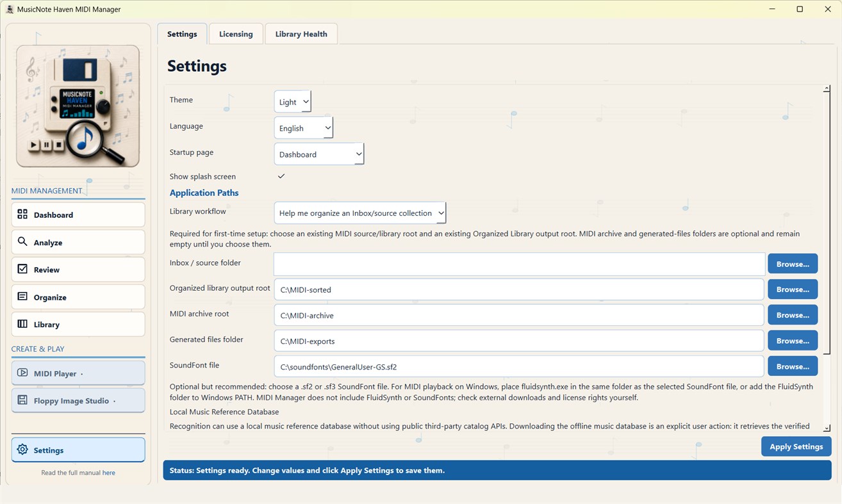Click the MusicNote Haven logo image
Screen dimensions: 842x504
click(78, 106)
